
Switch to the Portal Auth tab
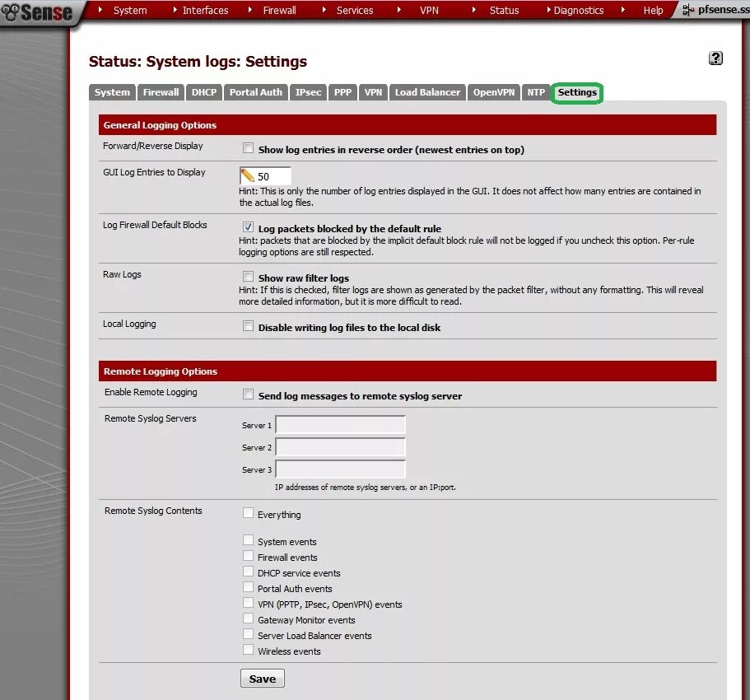[255, 92]
